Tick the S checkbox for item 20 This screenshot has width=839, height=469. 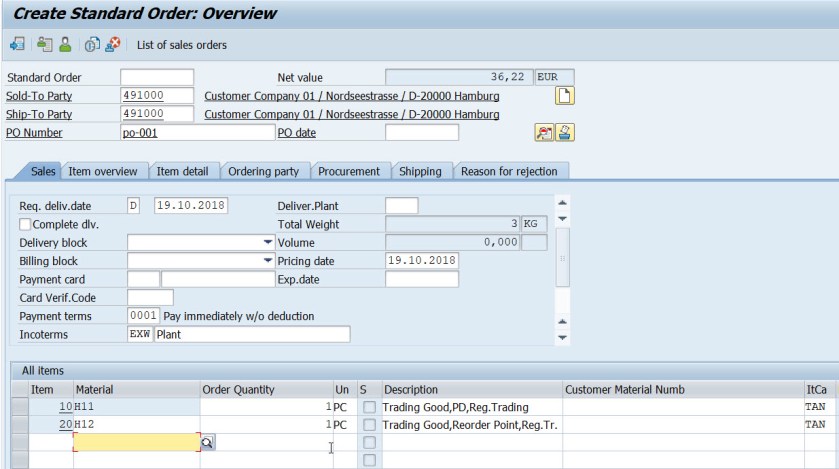(370, 425)
